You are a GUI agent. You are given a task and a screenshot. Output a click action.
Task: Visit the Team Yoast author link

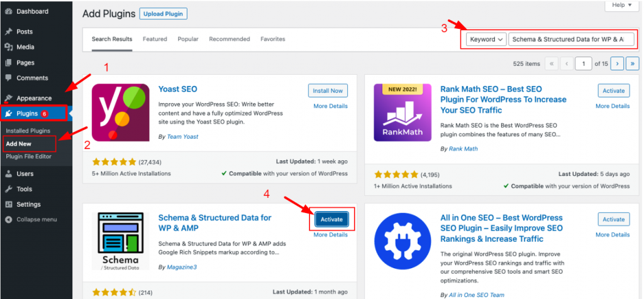point(182,136)
